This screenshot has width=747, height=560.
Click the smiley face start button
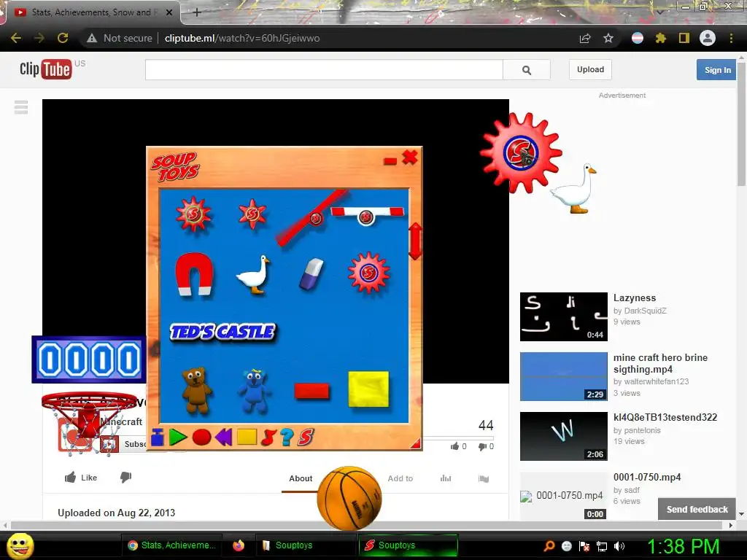20,545
